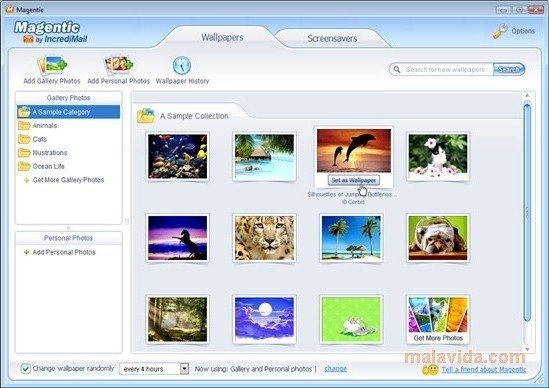
Task: Click the change link
Action: point(335,369)
